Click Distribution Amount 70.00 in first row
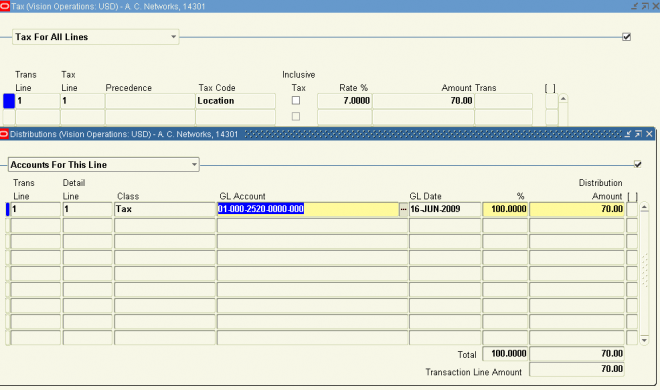660x390 pixels. pos(577,209)
